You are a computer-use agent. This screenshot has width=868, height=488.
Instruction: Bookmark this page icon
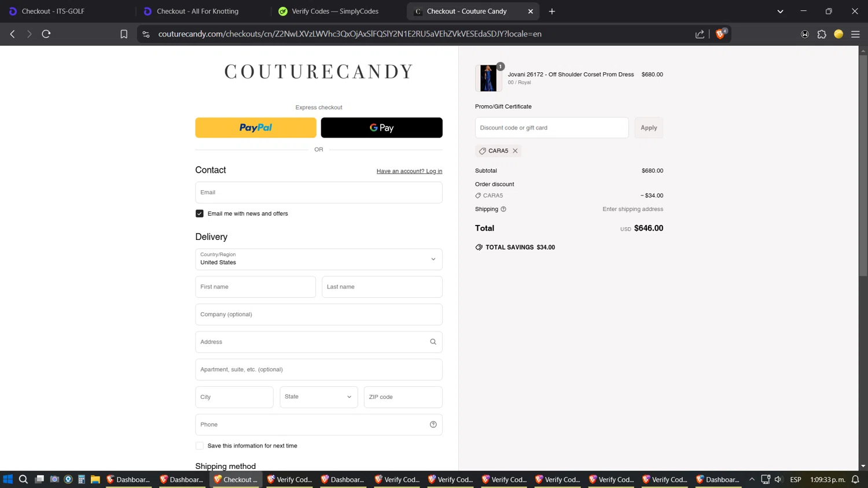(x=124, y=34)
